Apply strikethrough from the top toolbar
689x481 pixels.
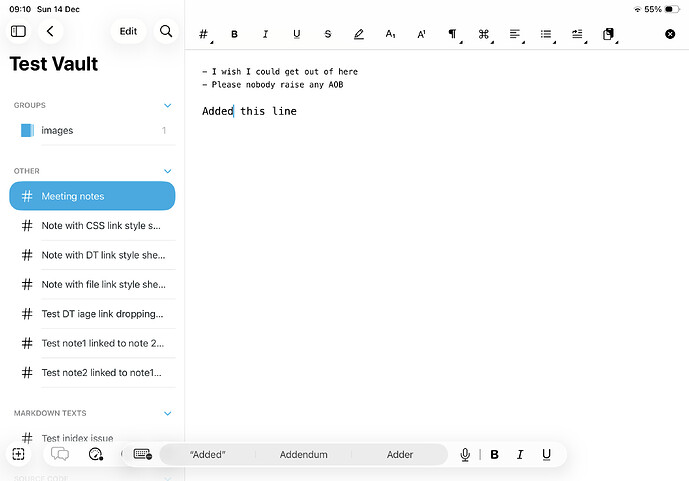[x=328, y=34]
